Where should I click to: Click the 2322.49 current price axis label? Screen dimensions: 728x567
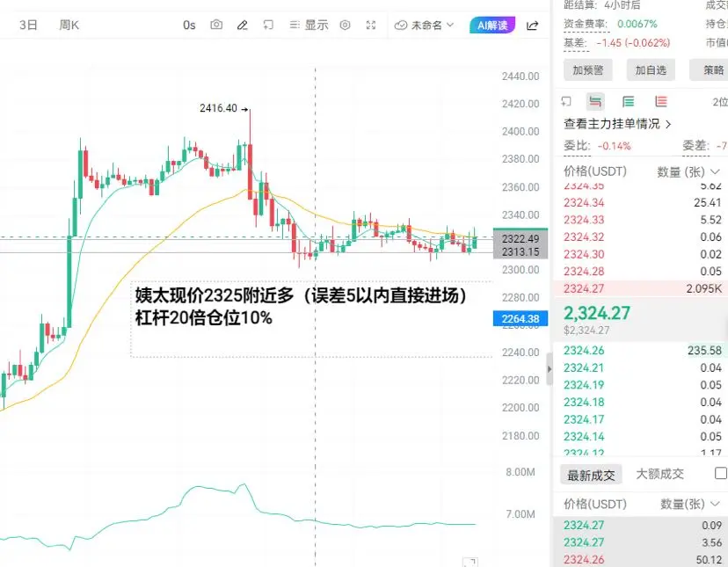pos(521,238)
